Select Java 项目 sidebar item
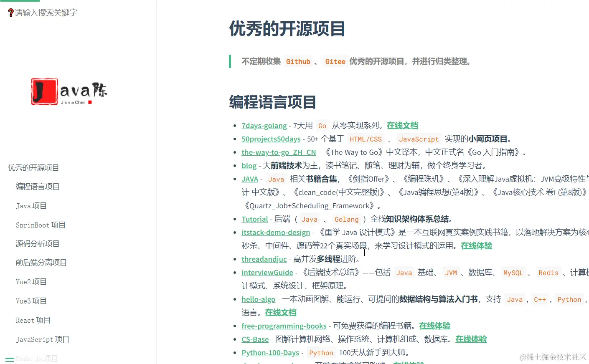 (x=31, y=206)
